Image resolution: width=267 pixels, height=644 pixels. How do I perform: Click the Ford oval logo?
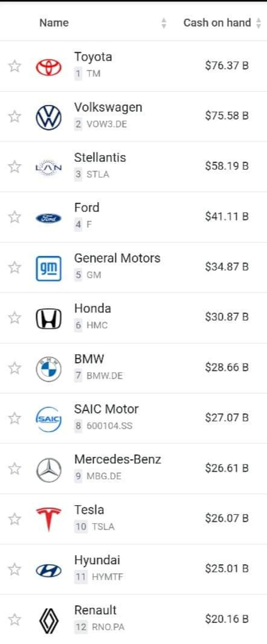coord(48,218)
